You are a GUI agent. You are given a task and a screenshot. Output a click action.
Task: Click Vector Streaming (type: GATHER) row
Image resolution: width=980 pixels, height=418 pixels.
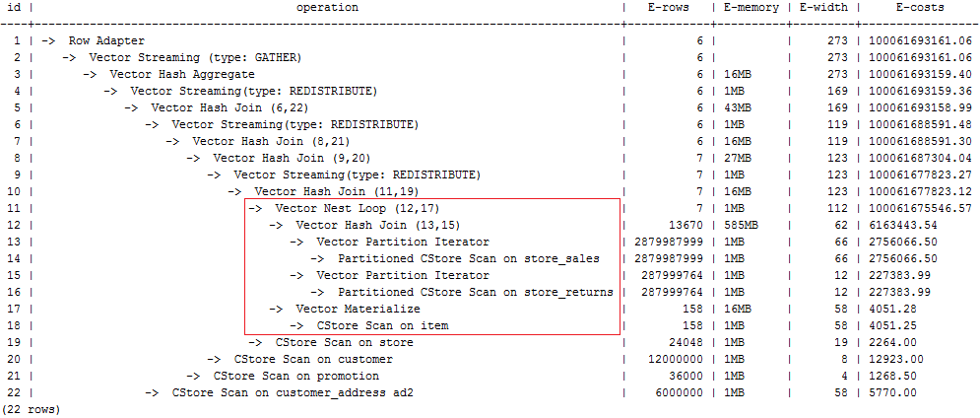coord(181,58)
